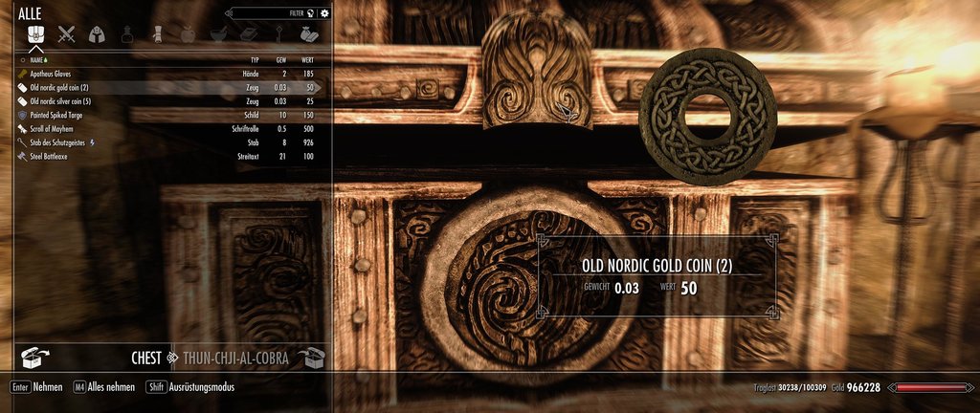This screenshot has width=980, height=413.
Task: Click M4 Alles nehmen button
Action: [103, 387]
